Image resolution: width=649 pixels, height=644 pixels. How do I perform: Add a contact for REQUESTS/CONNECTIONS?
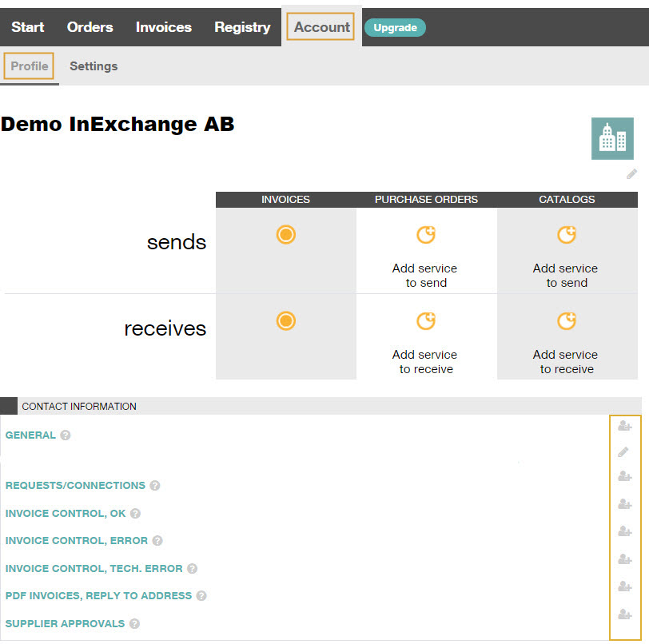[x=624, y=476]
